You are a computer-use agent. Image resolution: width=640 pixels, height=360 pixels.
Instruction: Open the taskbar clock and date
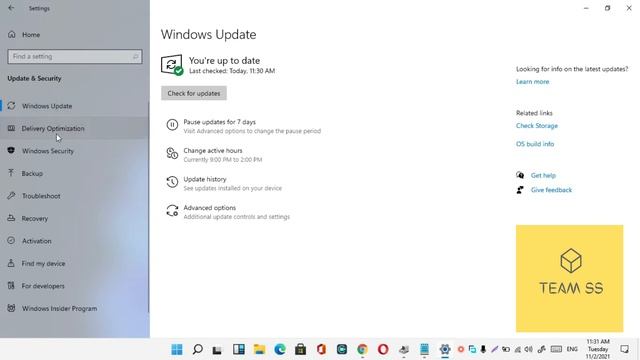598,349
